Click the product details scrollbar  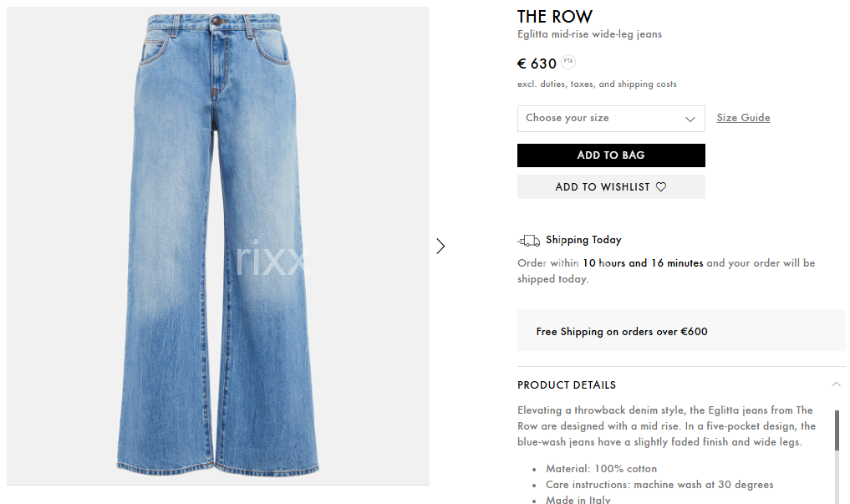tap(837, 430)
